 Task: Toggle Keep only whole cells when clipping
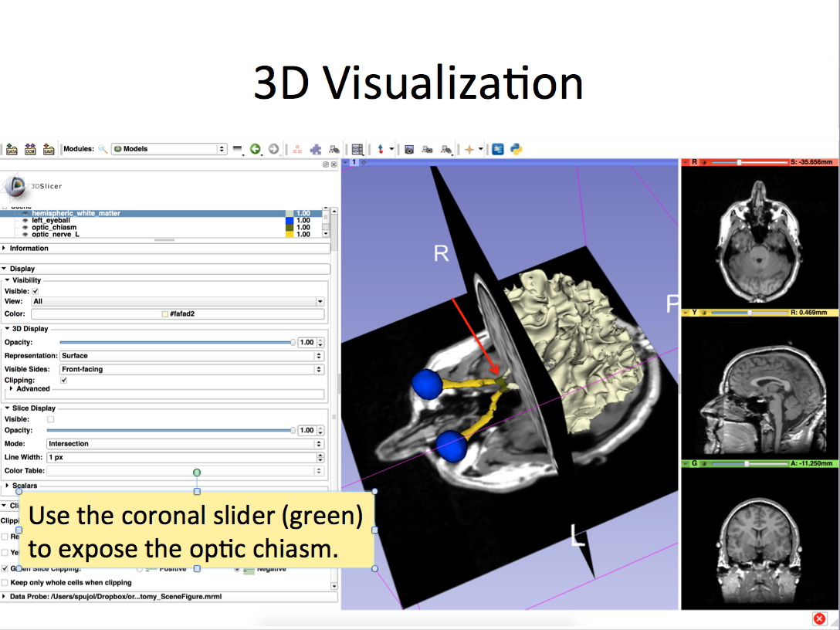pos(5,582)
